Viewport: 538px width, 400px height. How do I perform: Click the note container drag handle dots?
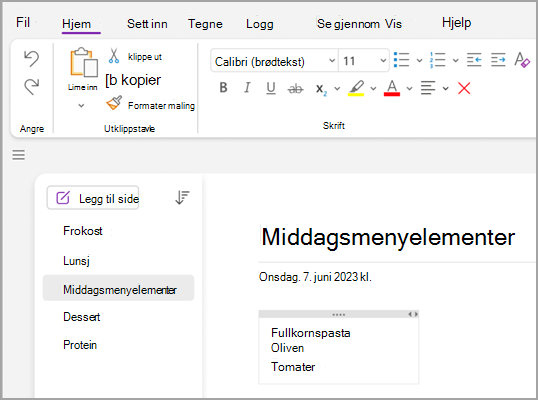click(x=339, y=315)
